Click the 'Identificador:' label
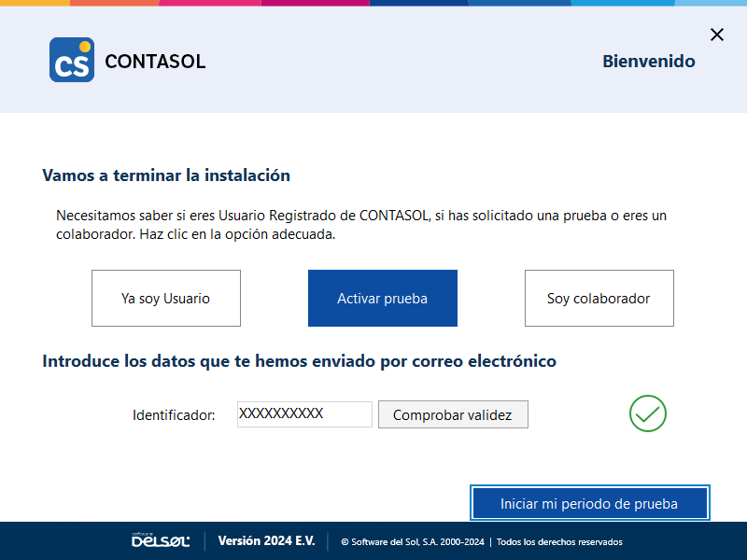747x560 pixels. (x=174, y=415)
